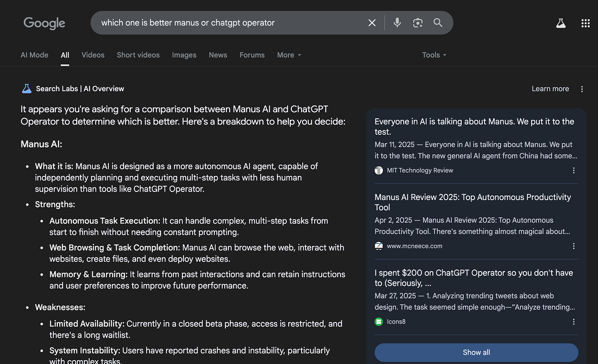Expand the Tools dropdown
This screenshot has width=598, height=364.
point(434,55)
